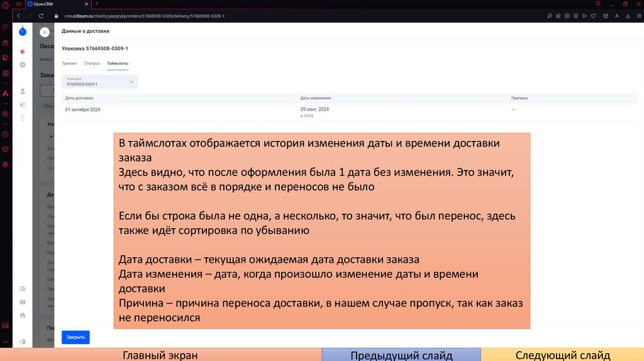
Task: Open the easy setup menu icon
Action: point(639,16)
